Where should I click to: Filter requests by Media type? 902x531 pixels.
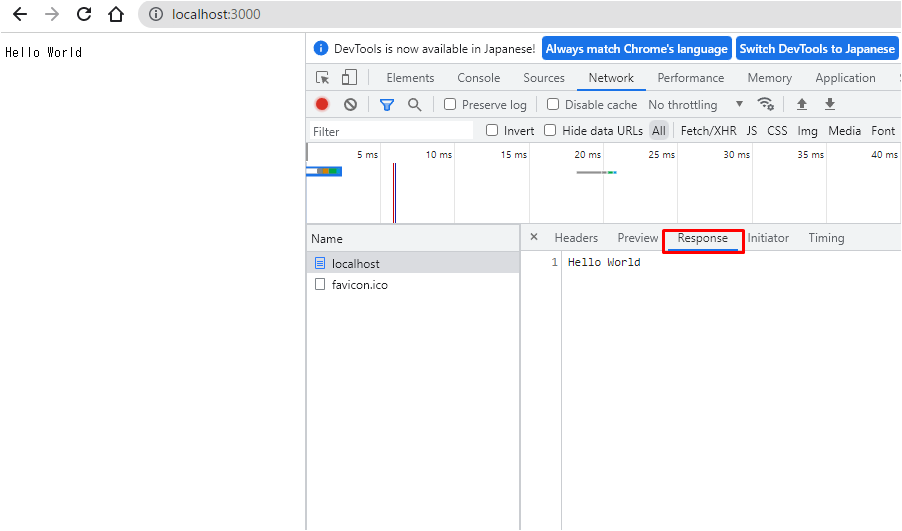click(x=844, y=131)
